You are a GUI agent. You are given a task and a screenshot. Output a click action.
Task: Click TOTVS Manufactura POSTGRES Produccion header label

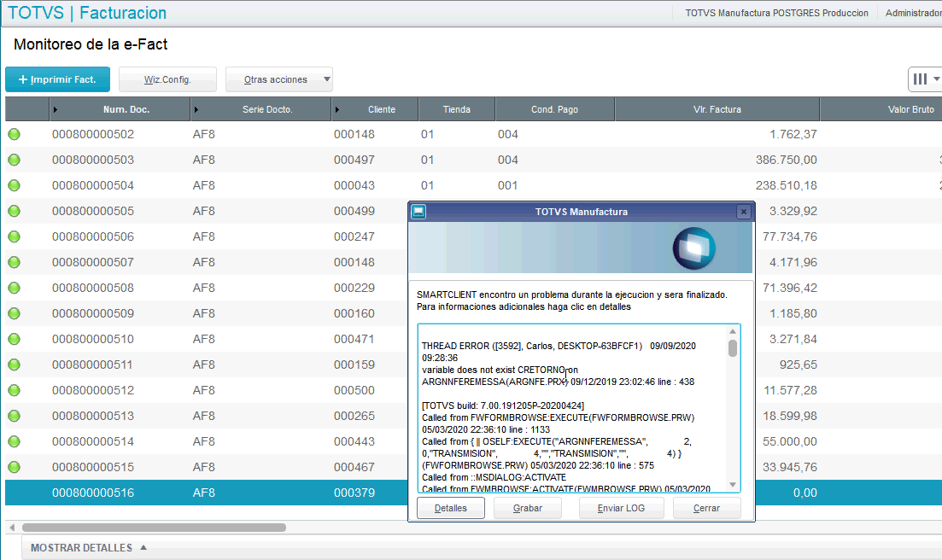pos(777,13)
